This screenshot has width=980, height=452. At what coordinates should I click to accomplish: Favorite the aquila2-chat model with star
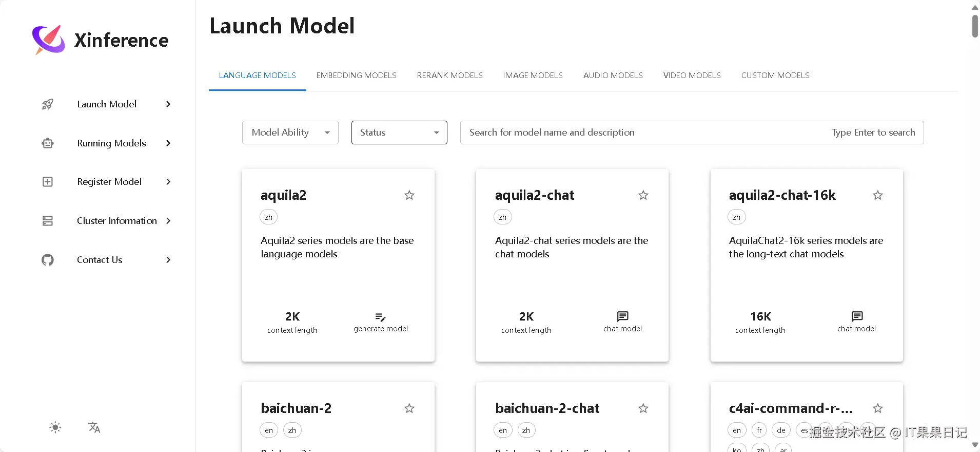643,195
